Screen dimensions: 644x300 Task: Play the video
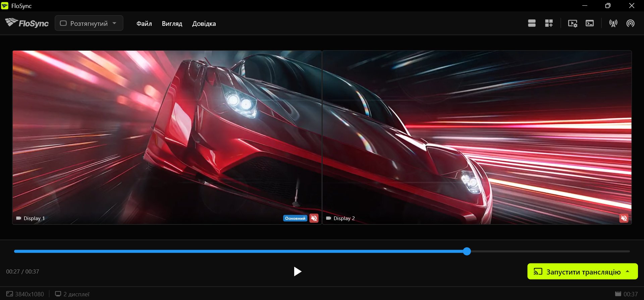[297, 271]
